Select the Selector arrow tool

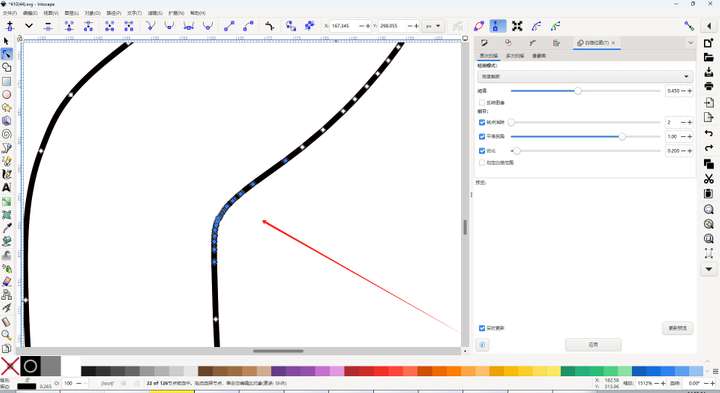pos(6,41)
